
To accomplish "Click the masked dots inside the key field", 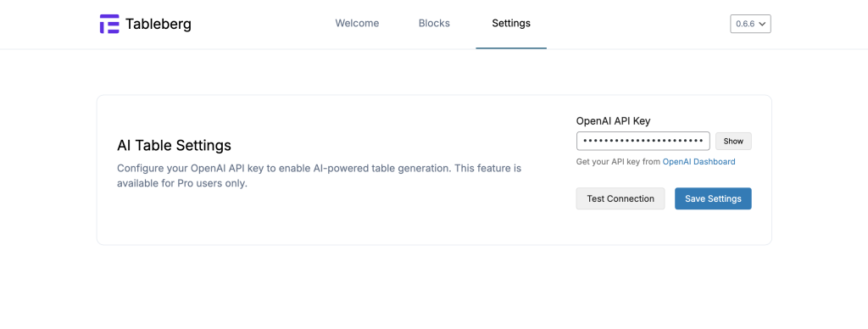I will tap(643, 142).
